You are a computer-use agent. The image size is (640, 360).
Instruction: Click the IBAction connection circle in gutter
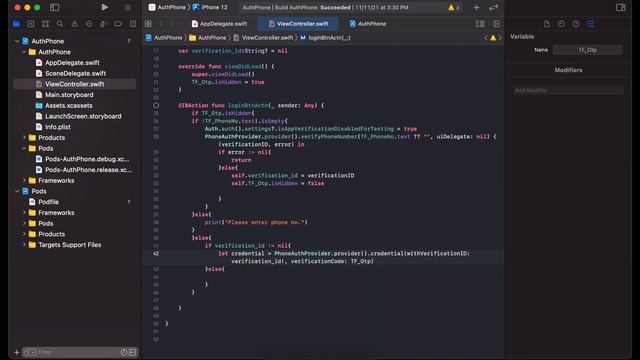click(x=156, y=105)
